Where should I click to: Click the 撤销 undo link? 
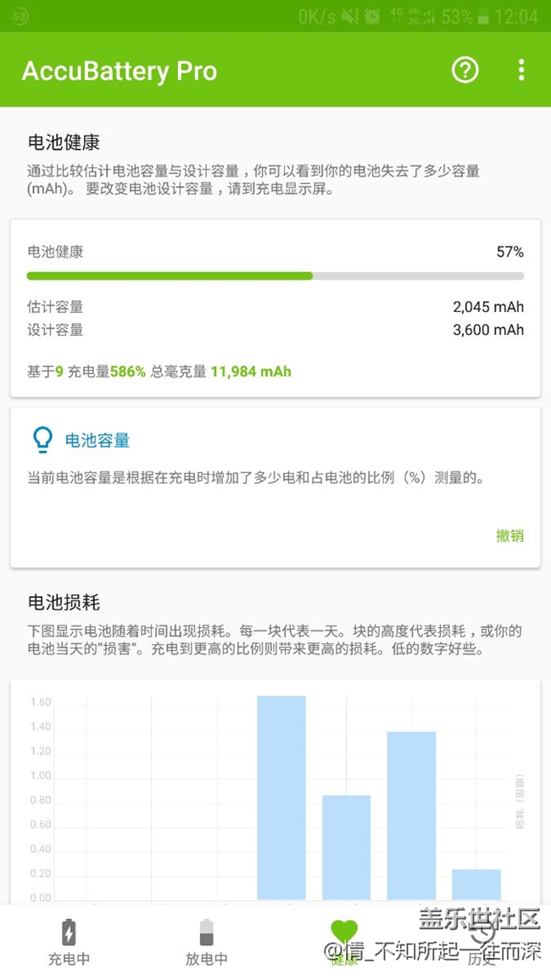pyautogui.click(x=509, y=536)
